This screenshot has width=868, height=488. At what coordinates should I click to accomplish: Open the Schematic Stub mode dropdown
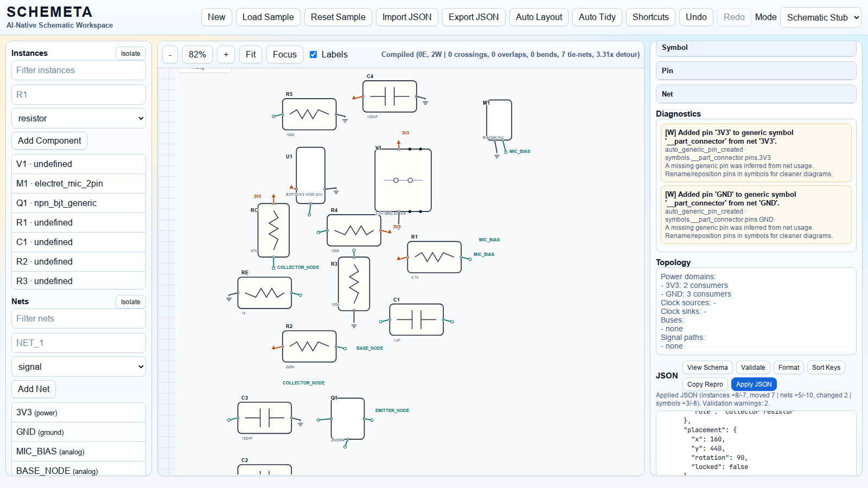[x=820, y=17]
